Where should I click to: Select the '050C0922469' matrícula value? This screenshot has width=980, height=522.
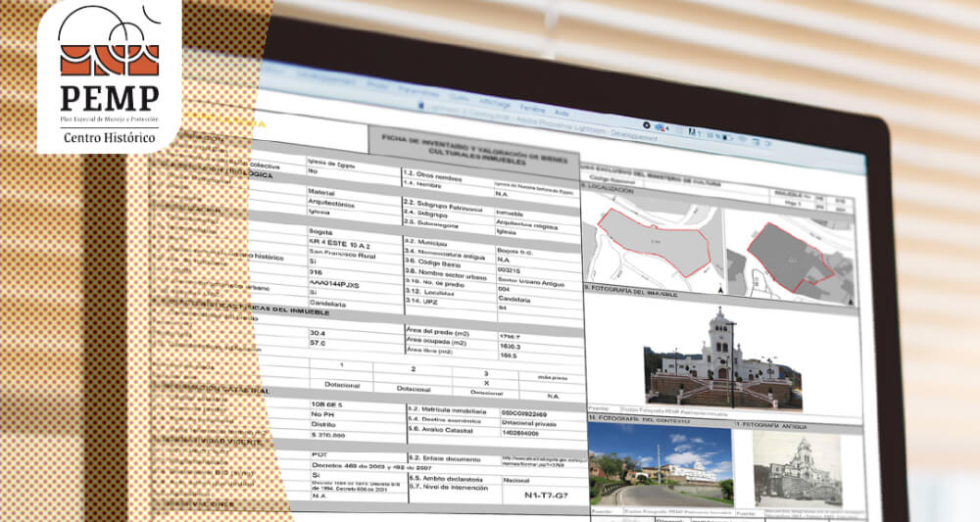(523, 413)
